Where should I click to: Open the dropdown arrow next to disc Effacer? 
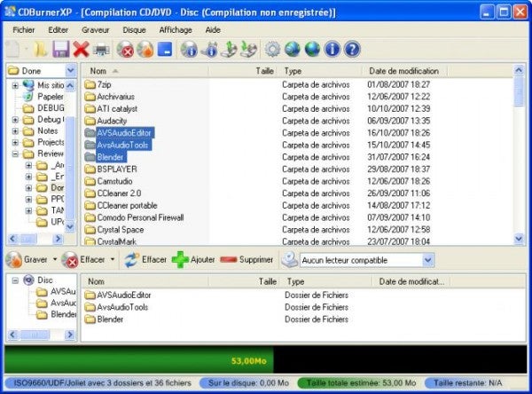[113, 259]
